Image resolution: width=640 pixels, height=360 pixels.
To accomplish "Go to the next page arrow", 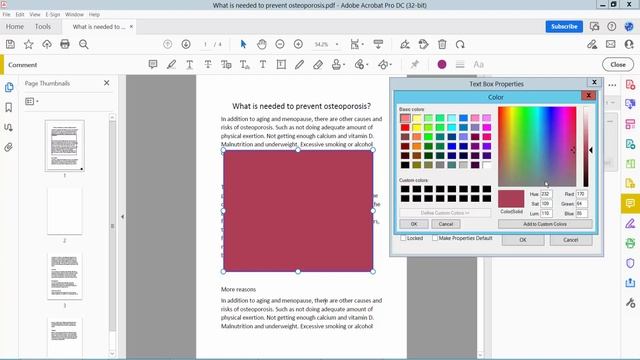I will pos(186,44).
